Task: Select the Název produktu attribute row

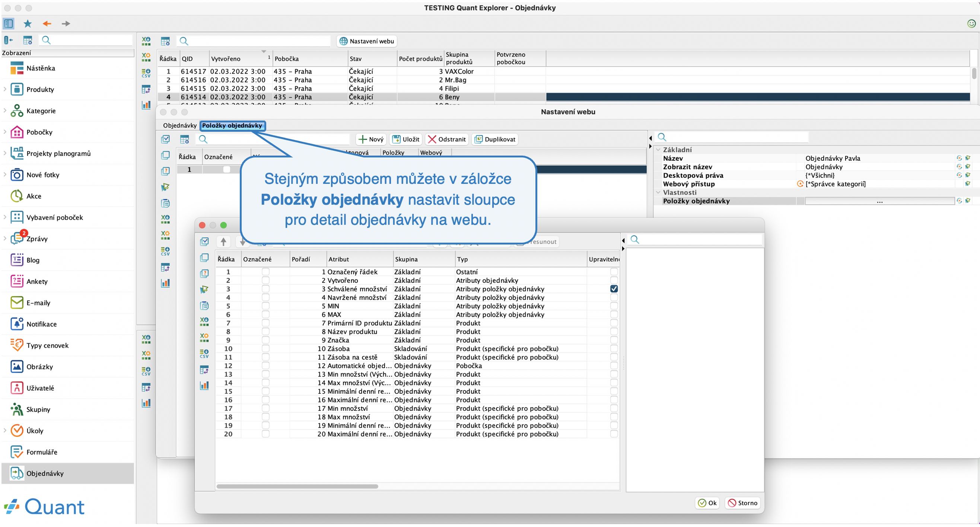Action: 417,332
